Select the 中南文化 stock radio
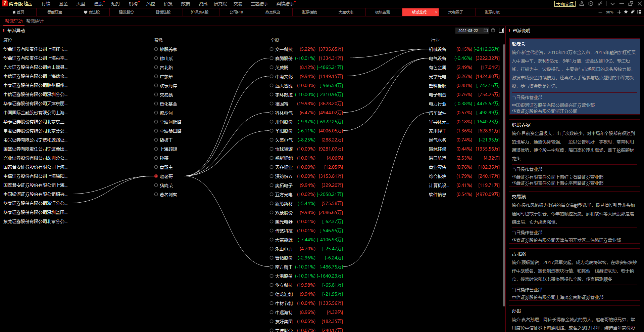 (271, 76)
